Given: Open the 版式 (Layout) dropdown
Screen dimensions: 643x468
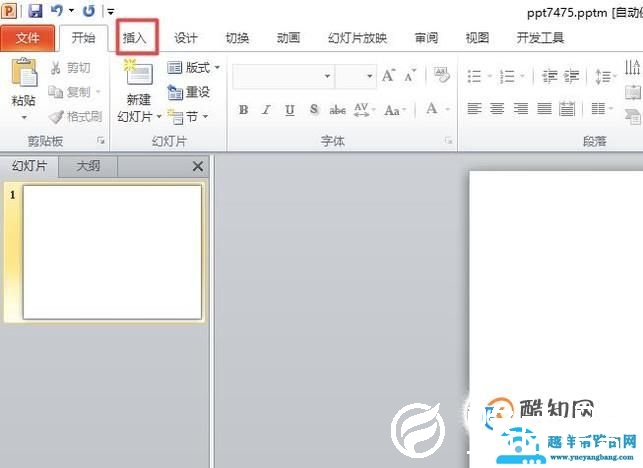Looking at the screenshot, I should pos(194,68).
